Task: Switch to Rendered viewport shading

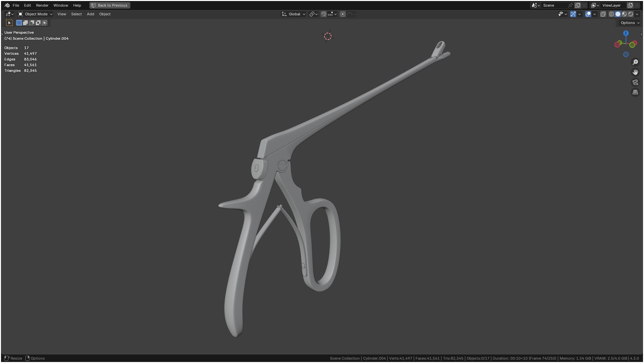Action: click(x=631, y=14)
